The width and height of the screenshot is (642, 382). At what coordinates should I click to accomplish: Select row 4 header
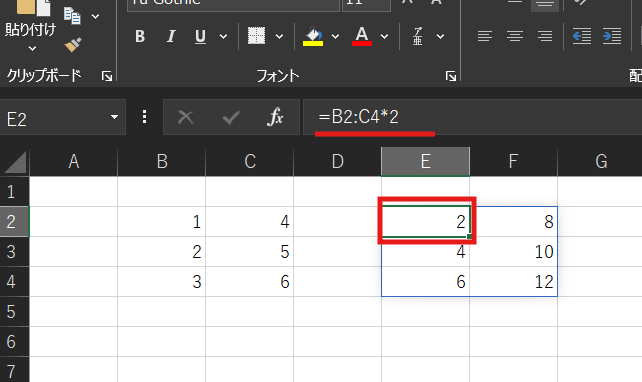tap(14, 282)
